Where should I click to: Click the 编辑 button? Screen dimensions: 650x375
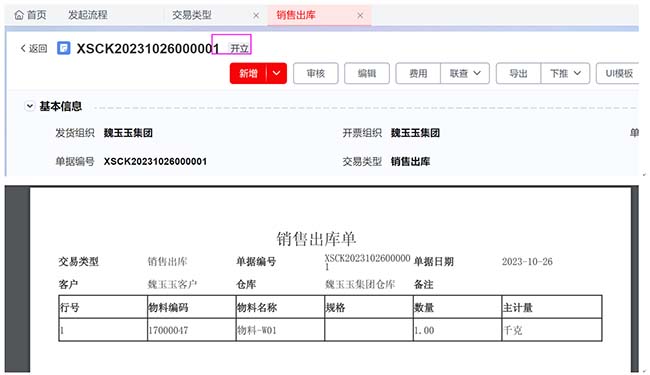point(367,73)
